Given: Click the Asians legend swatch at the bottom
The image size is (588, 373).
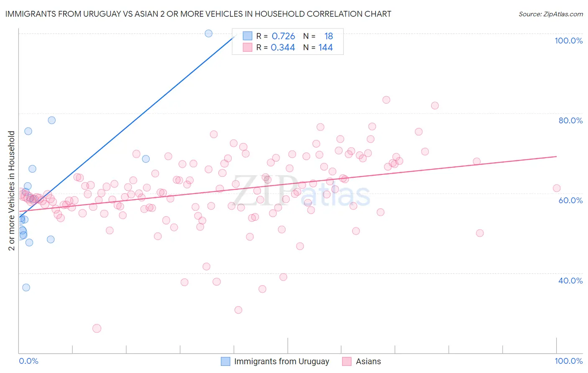Looking at the screenshot, I should (347, 361).
